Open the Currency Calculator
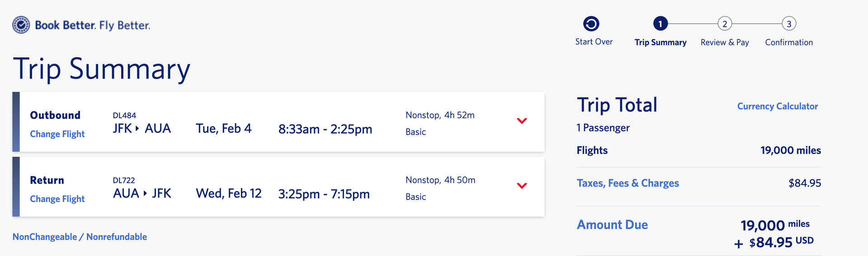The width and height of the screenshot is (868, 256). [777, 107]
